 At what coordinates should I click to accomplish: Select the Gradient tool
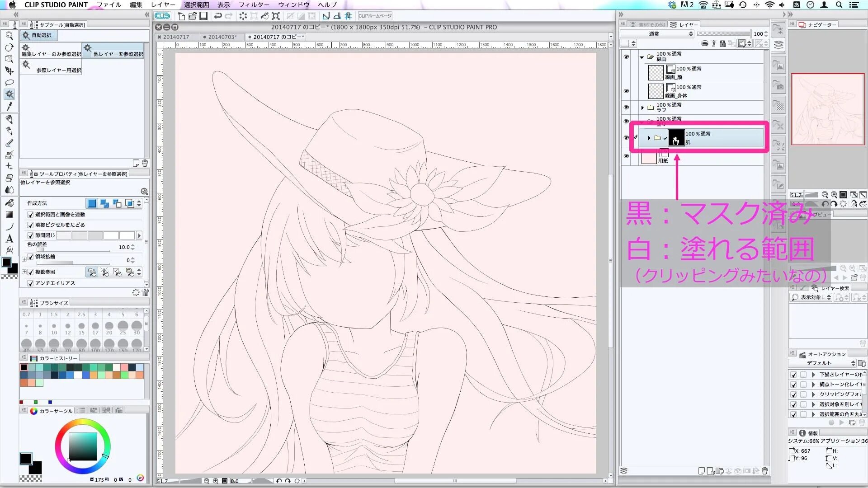(9, 215)
